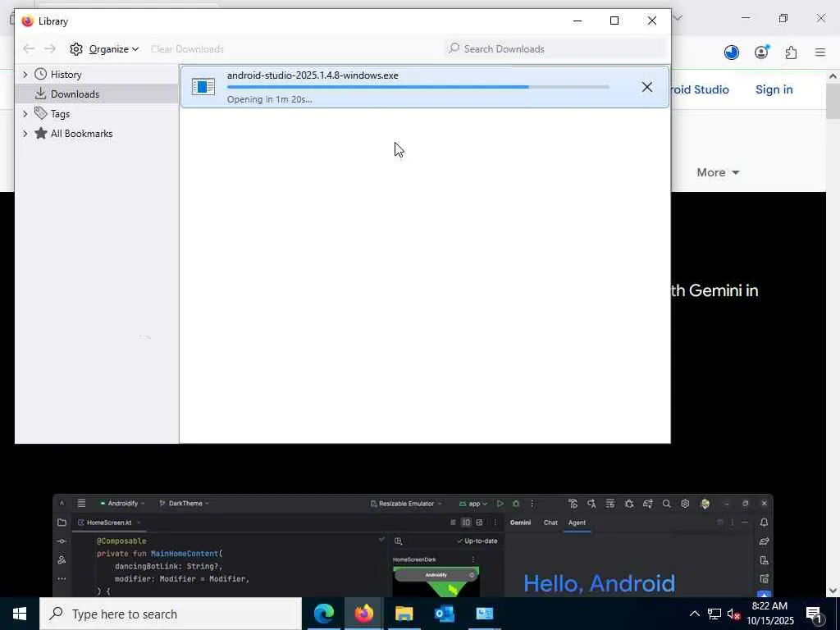Open the DarkTheme branch dropdown
Screen dimensions: 840x630
(x=185, y=504)
